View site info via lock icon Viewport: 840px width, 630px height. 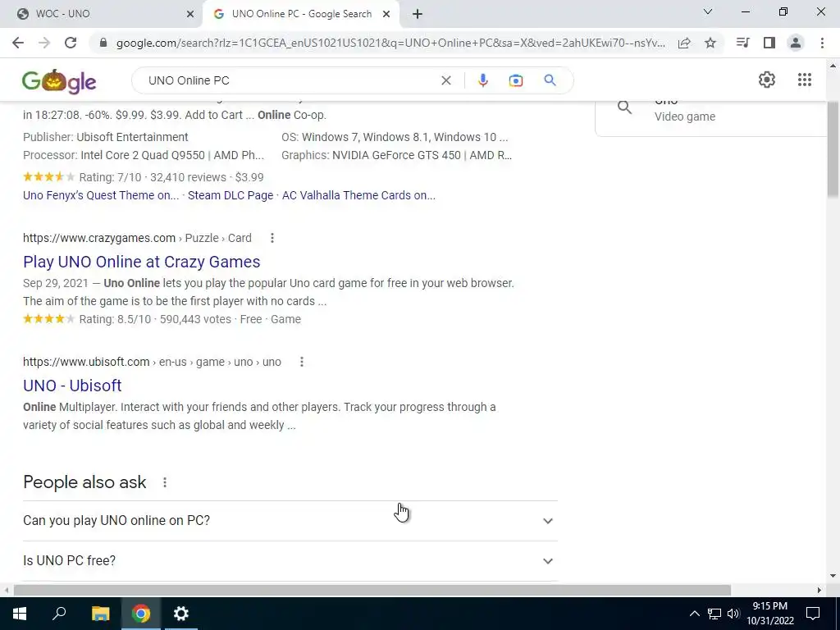103,43
